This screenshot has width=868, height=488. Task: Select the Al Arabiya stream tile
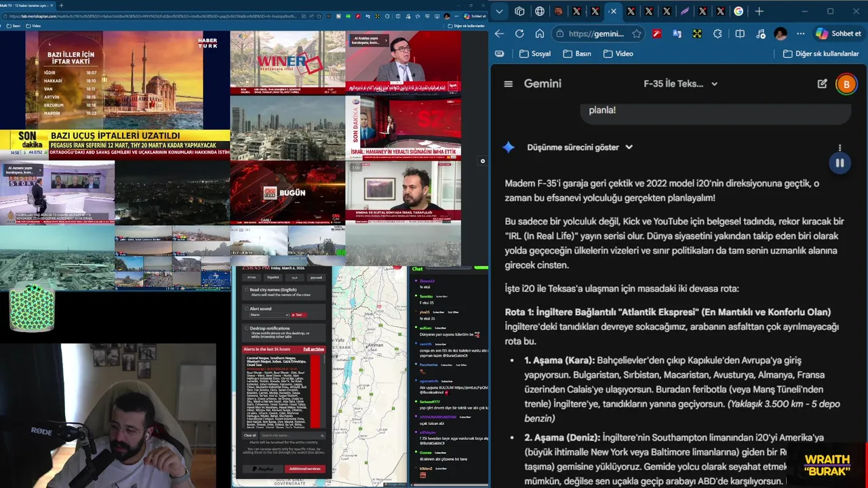[x=403, y=62]
